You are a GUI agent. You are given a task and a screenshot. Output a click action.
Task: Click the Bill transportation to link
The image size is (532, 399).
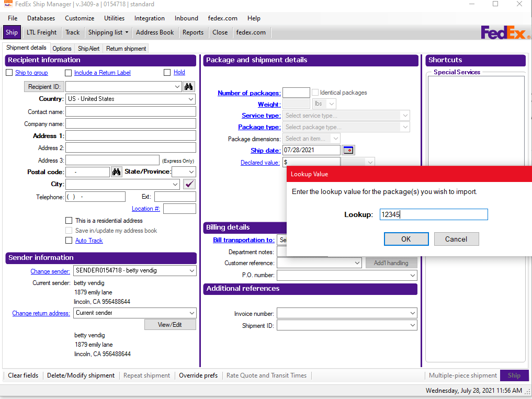[244, 240]
